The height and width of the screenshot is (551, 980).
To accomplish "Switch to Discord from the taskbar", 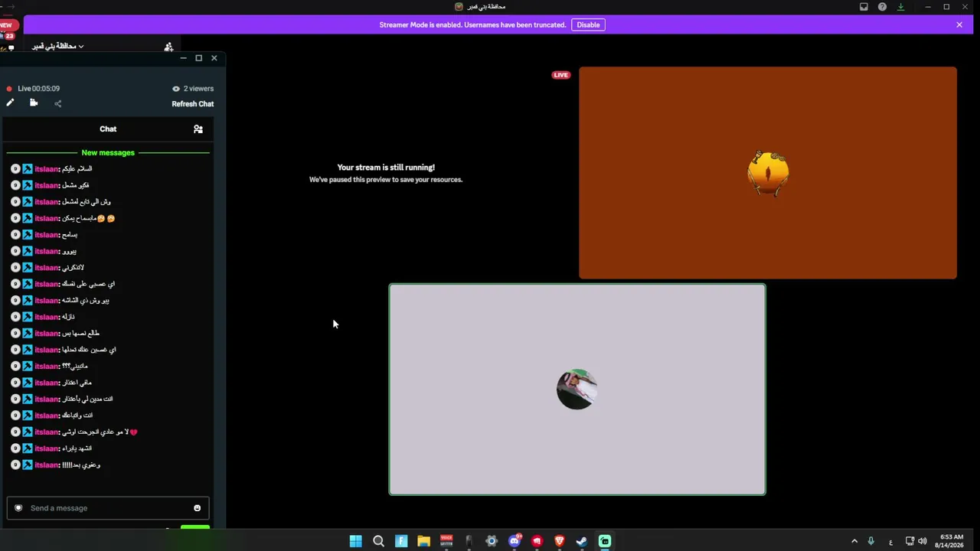I will (514, 541).
